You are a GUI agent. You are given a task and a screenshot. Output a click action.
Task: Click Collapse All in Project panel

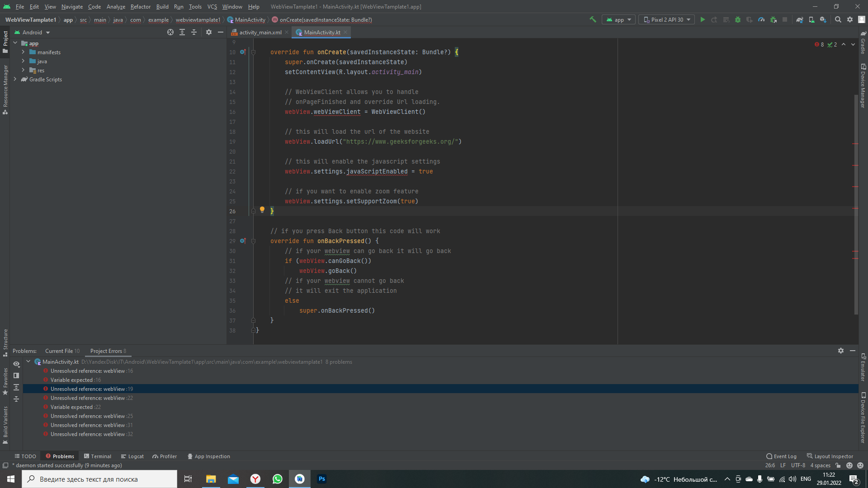(x=194, y=32)
